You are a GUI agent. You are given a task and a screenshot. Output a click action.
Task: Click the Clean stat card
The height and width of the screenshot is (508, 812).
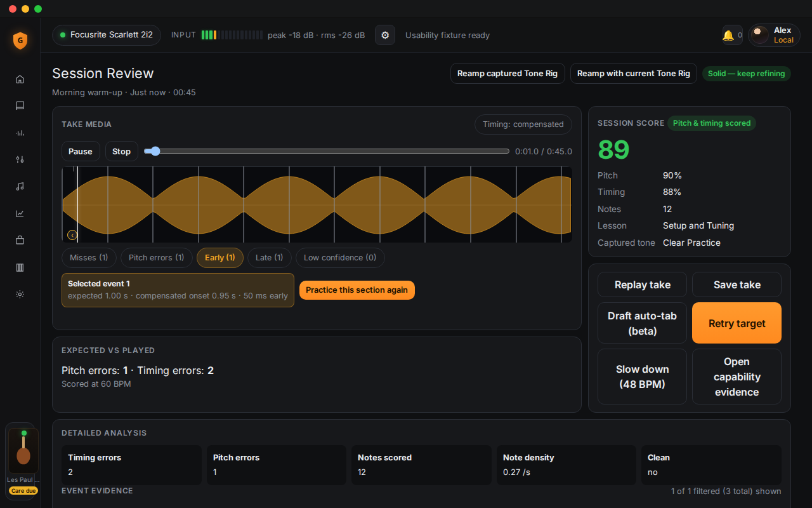coord(712,465)
